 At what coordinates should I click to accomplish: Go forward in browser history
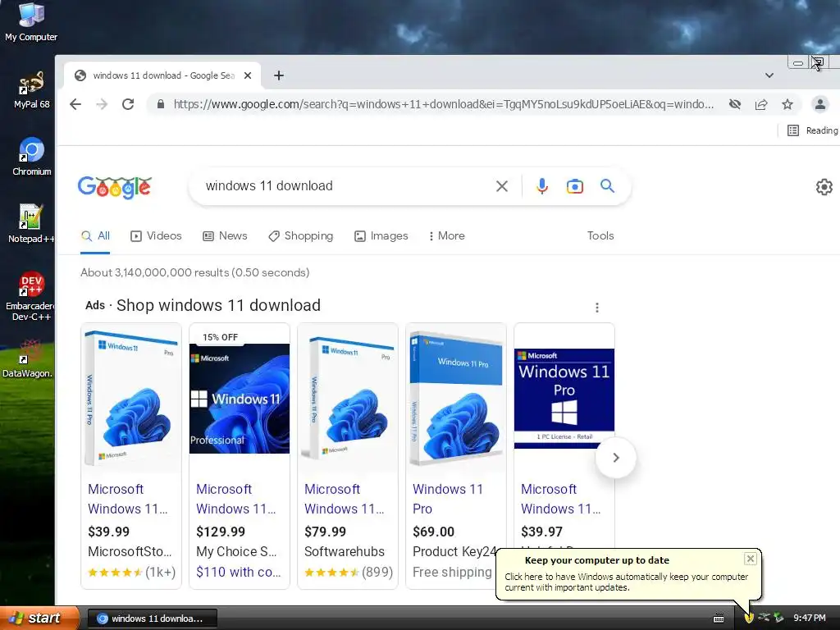pyautogui.click(x=102, y=104)
